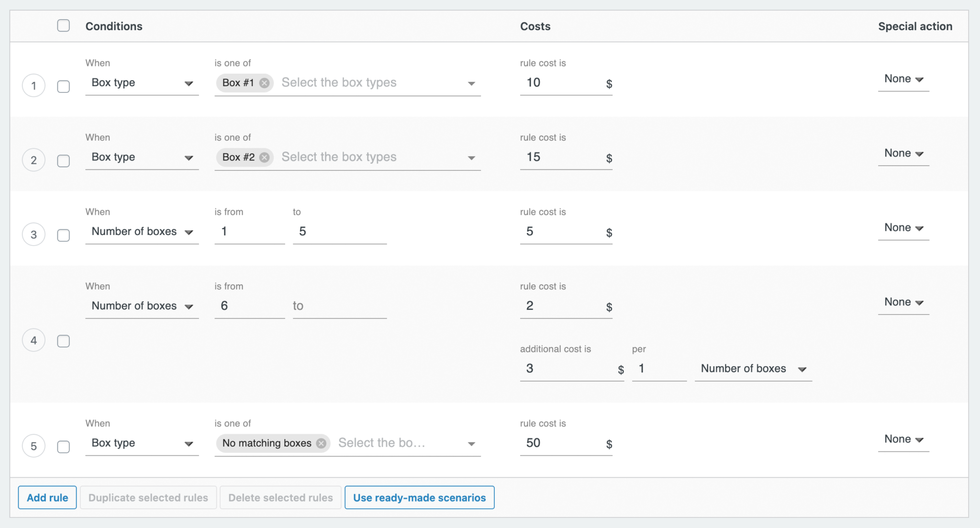Click the rule number 5 handle
This screenshot has width=980, height=528.
coord(33,446)
